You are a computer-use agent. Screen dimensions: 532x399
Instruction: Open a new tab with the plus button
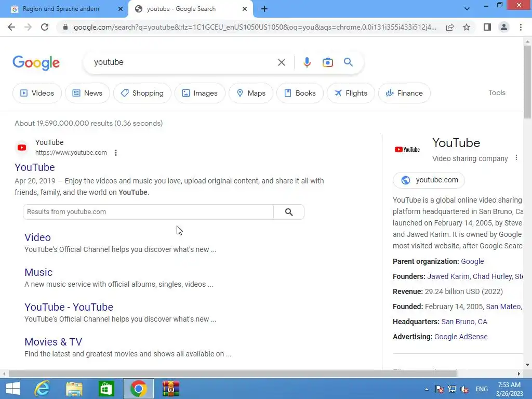(x=264, y=9)
